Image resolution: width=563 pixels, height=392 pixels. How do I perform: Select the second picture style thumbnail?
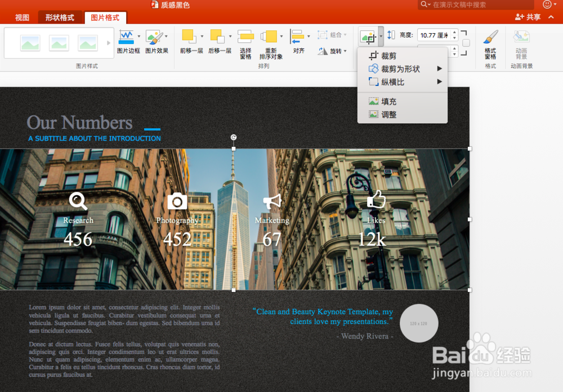pos(59,43)
